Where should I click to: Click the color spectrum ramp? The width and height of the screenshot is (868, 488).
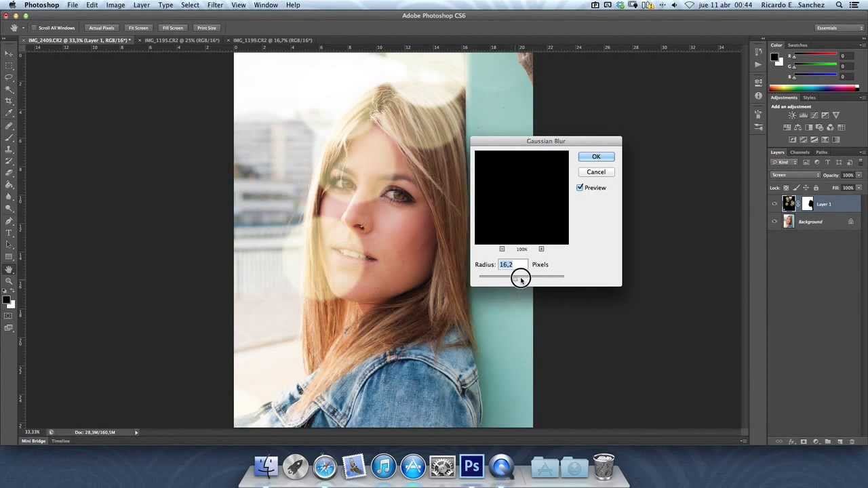coord(814,88)
